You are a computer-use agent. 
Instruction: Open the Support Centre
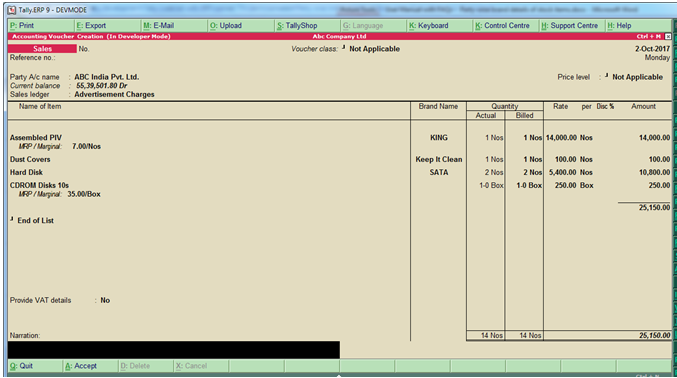(573, 25)
